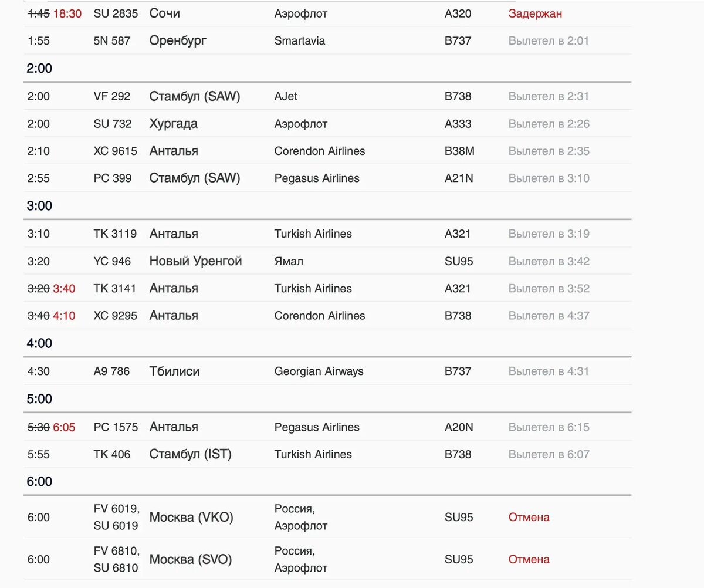Click the Вылетел в 6:15 status text

(549, 427)
